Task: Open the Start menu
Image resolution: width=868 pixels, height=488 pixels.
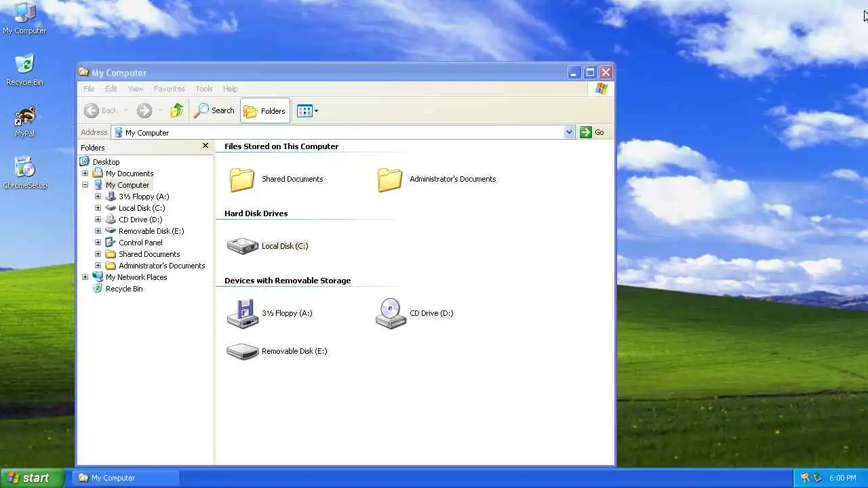Action: [x=32, y=478]
